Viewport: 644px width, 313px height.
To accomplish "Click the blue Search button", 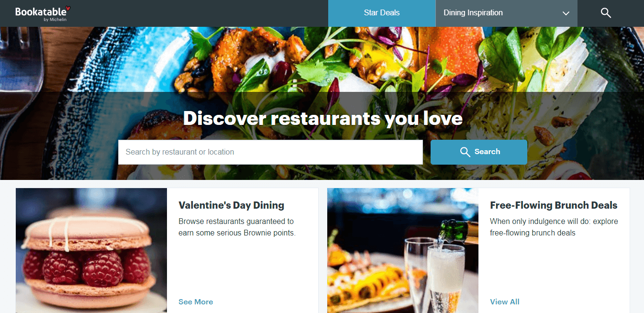I will (479, 152).
